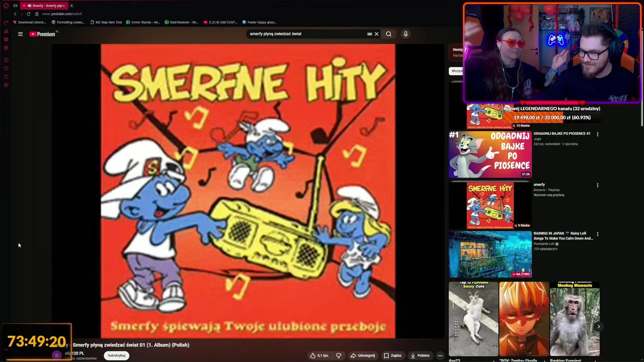Click Wyświetl całą playlistę link

[549, 195]
